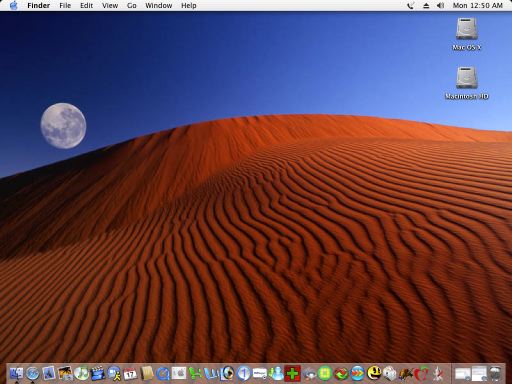Click the phone modem status icon

pos(411,5)
